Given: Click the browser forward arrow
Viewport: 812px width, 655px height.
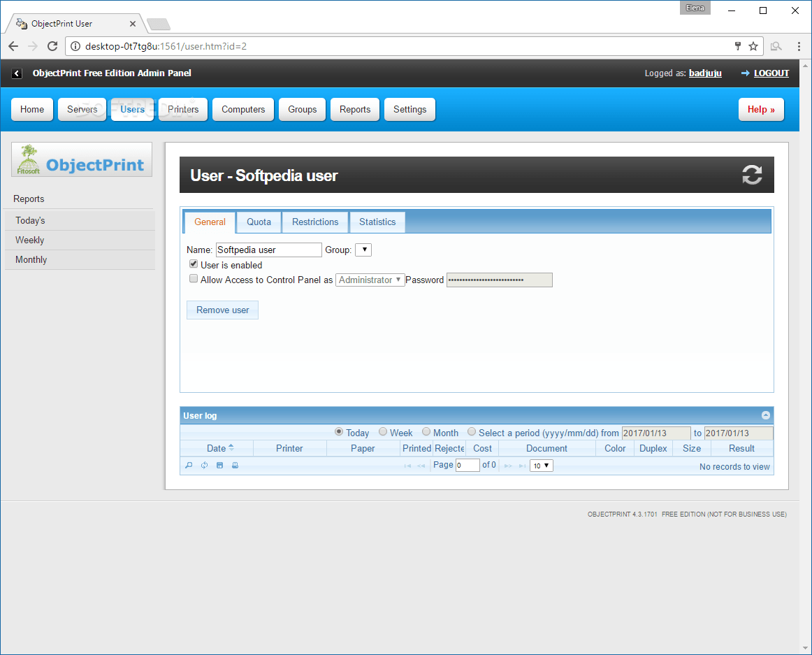Looking at the screenshot, I should click(x=33, y=46).
